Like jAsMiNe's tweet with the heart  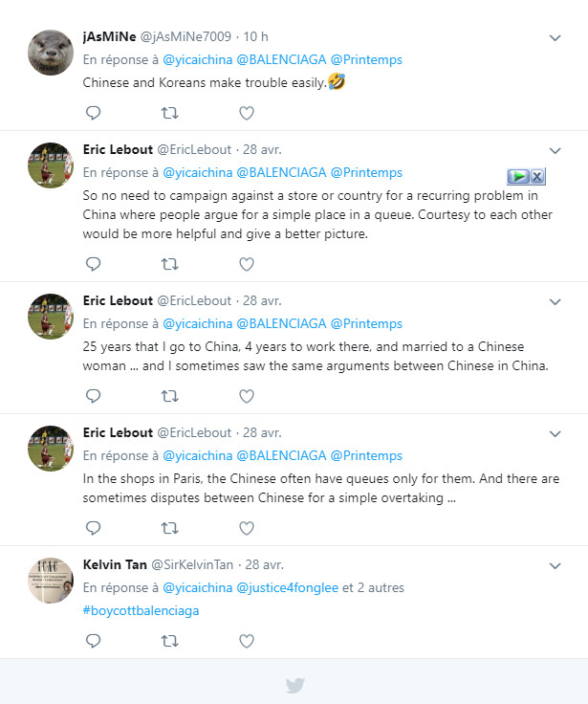[246, 113]
